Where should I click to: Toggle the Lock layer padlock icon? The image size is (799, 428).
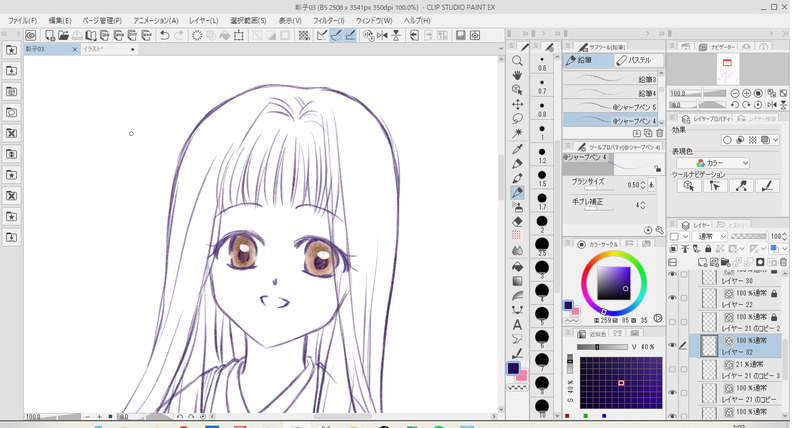(x=708, y=249)
